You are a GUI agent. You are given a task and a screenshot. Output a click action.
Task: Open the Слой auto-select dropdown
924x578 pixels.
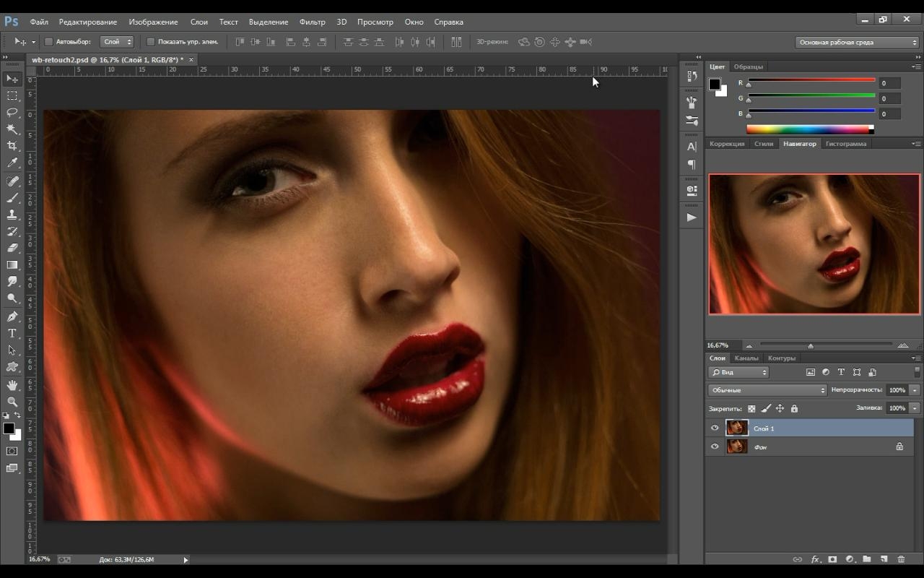pos(116,42)
